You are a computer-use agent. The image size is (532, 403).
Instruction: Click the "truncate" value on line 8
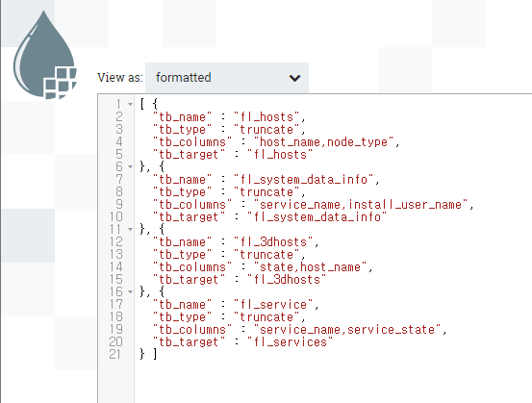point(266,192)
